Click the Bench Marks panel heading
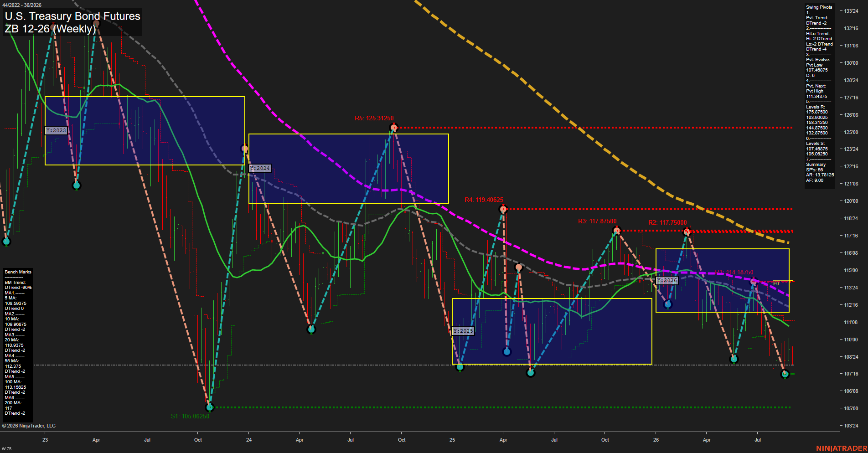This screenshot has width=868, height=453. pyautogui.click(x=18, y=272)
